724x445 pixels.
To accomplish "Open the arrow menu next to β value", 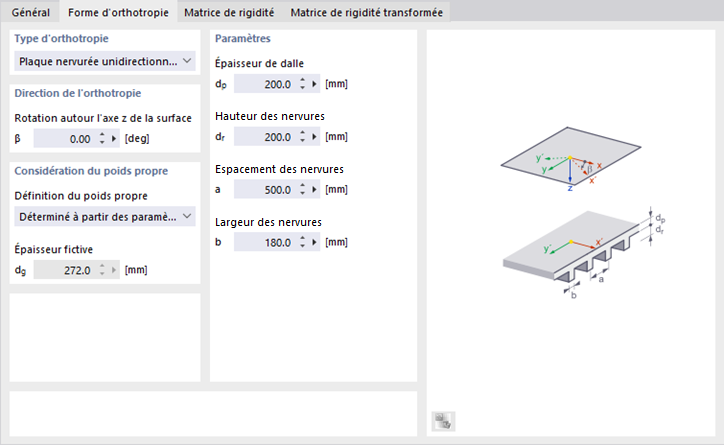I will pyautogui.click(x=114, y=138).
